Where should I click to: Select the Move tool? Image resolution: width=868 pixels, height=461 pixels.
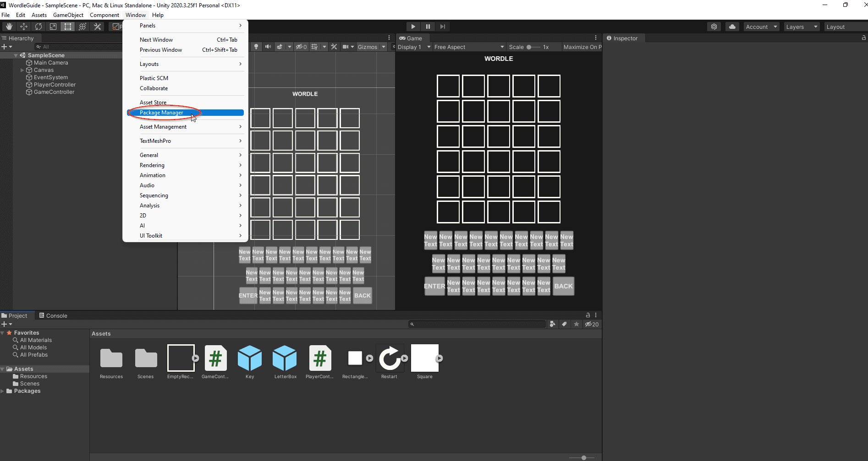coord(23,27)
